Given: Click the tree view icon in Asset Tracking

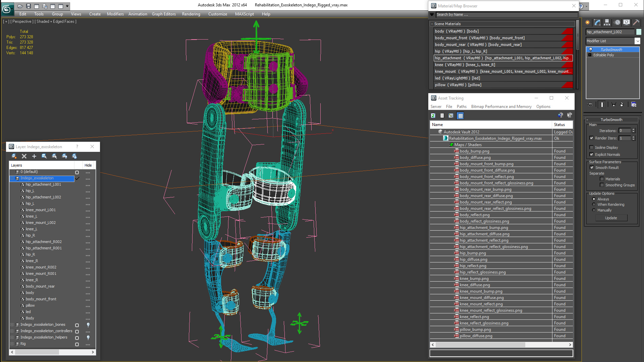Looking at the screenshot, I should tap(451, 116).
